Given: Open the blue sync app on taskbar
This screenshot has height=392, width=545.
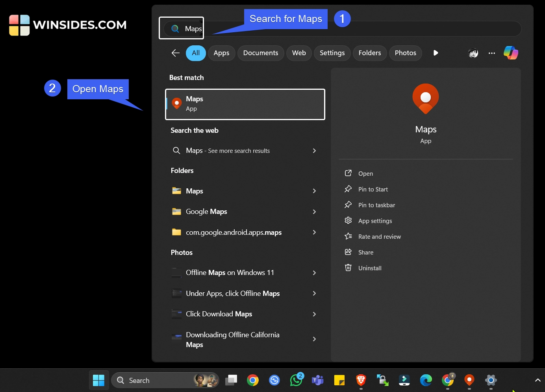Looking at the screenshot, I should pyautogui.click(x=274, y=380).
